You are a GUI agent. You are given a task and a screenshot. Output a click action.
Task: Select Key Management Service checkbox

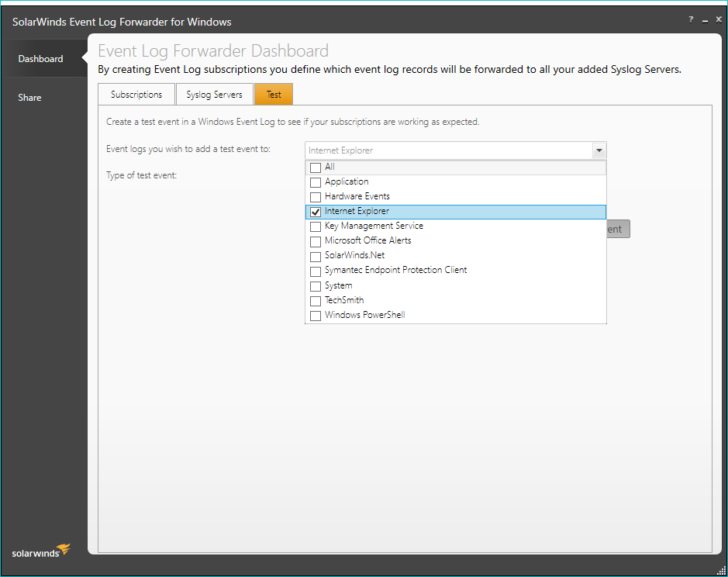(x=316, y=226)
